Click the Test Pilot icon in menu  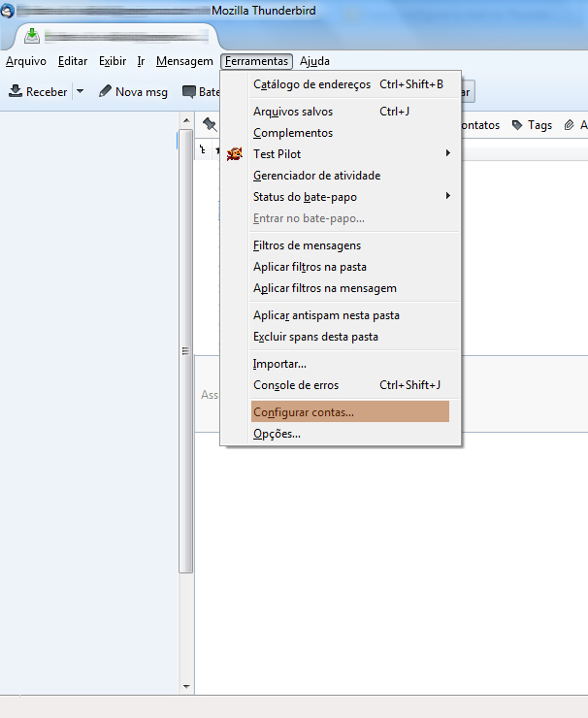234,154
